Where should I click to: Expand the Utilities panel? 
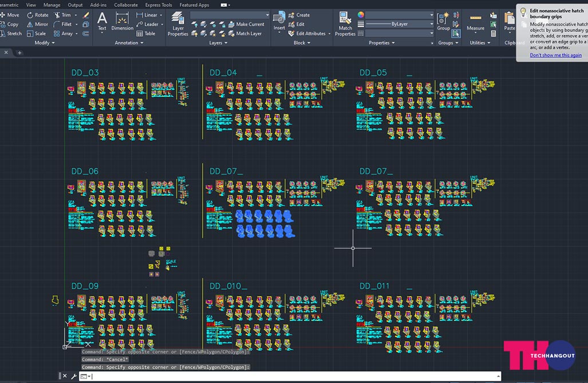point(480,43)
